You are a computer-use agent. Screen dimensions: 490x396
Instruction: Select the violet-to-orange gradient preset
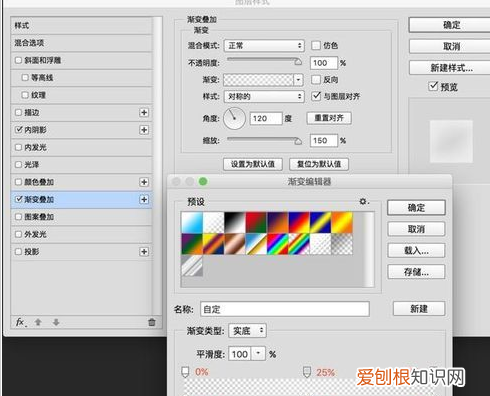pos(277,223)
